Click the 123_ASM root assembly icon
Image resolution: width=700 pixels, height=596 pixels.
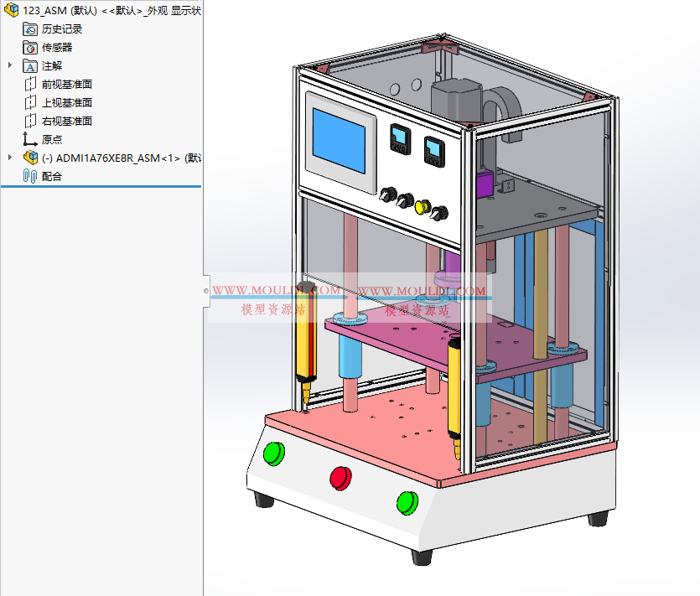(11, 10)
